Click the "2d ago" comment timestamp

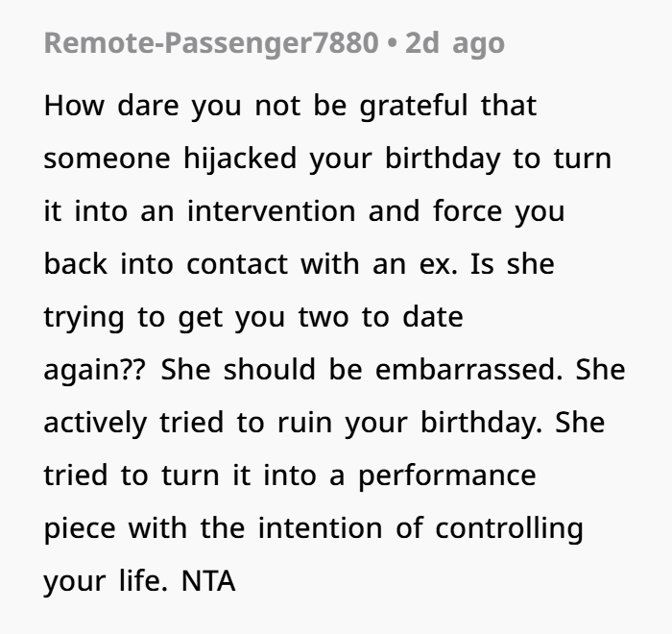click(454, 44)
